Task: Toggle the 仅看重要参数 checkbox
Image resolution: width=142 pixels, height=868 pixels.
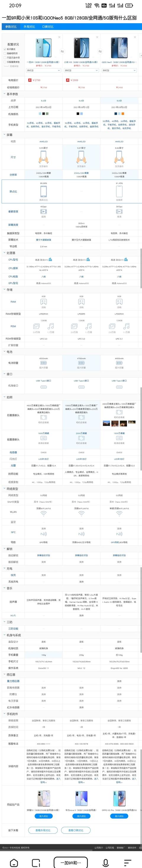Action: pyautogui.click(x=5, y=62)
